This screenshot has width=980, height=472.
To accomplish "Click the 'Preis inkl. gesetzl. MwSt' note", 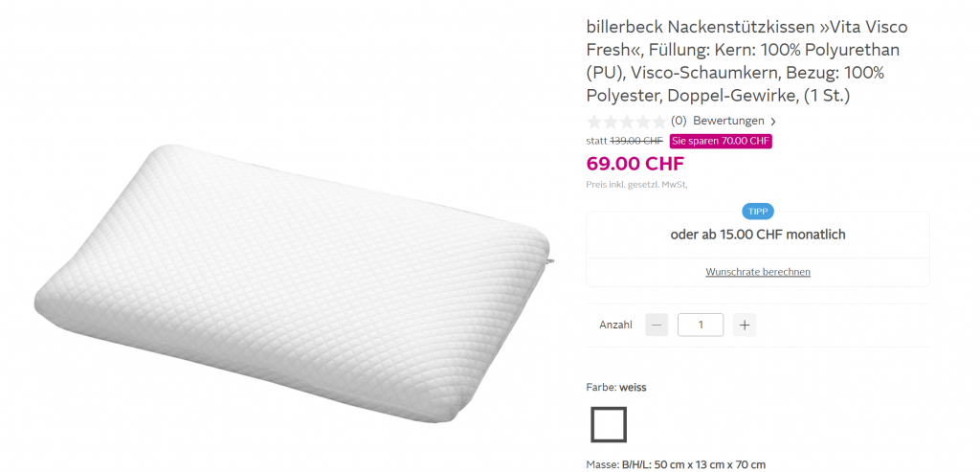I will click(636, 184).
